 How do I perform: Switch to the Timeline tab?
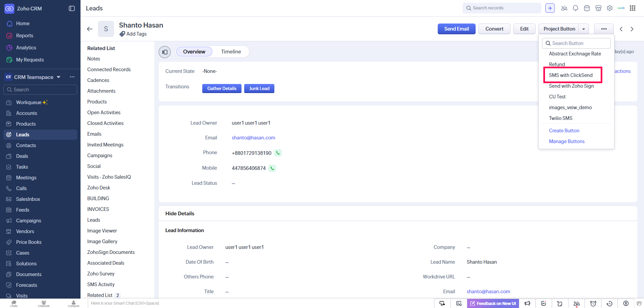tap(231, 52)
